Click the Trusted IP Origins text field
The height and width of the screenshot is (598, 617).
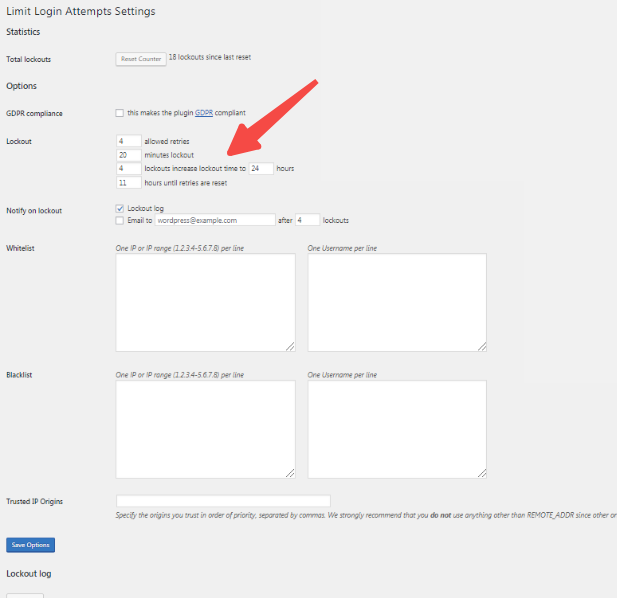coord(223,501)
